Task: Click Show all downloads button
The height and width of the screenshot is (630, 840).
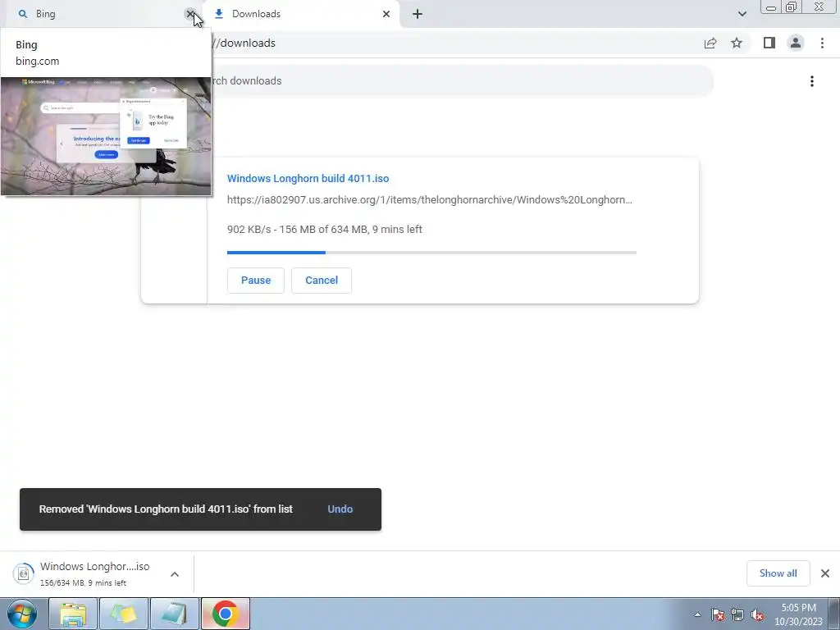Action: pyautogui.click(x=778, y=573)
